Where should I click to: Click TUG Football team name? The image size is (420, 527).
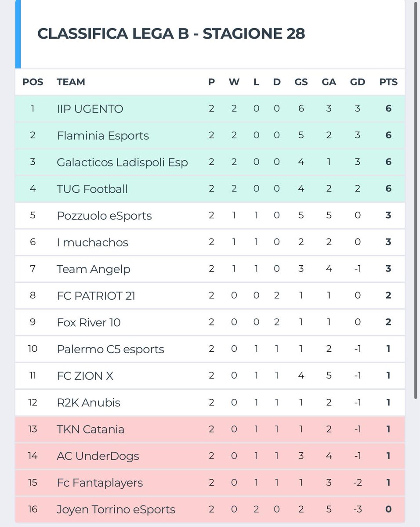[92, 189]
